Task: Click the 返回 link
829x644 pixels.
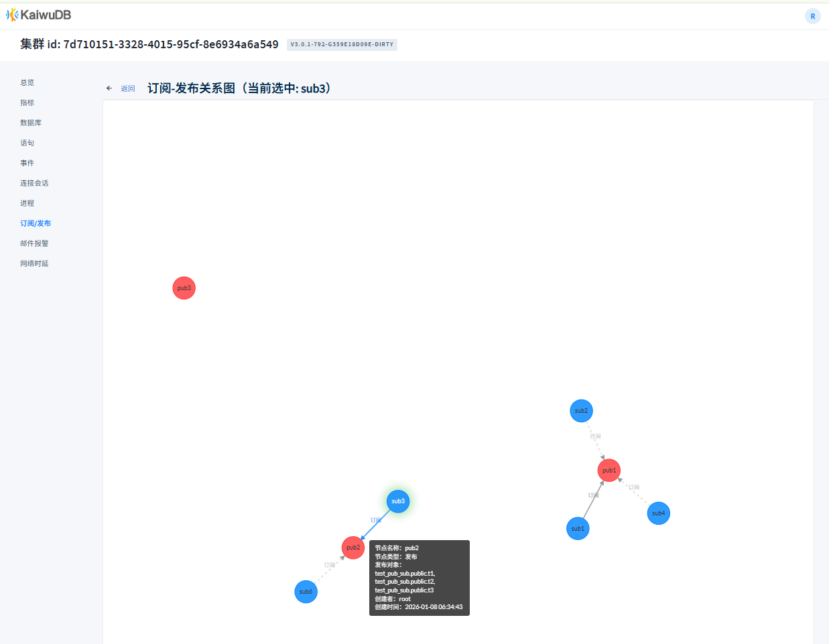Action: click(x=128, y=88)
